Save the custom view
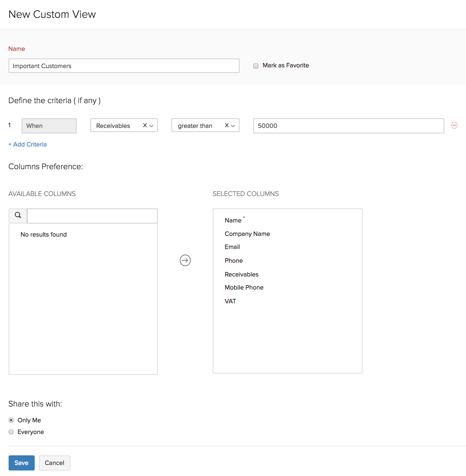Viewport: 466px width, 476px height. pos(21,463)
